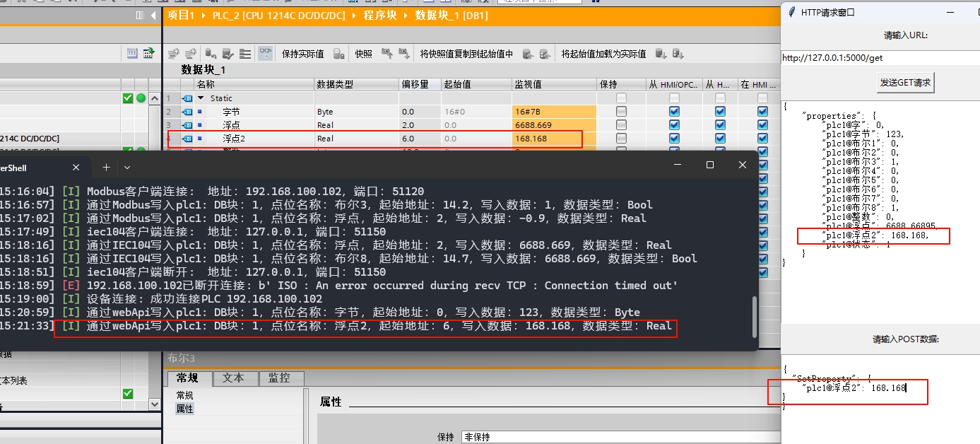
Task: Click first icon after 将起始值加载为实际值
Action: click(661, 54)
